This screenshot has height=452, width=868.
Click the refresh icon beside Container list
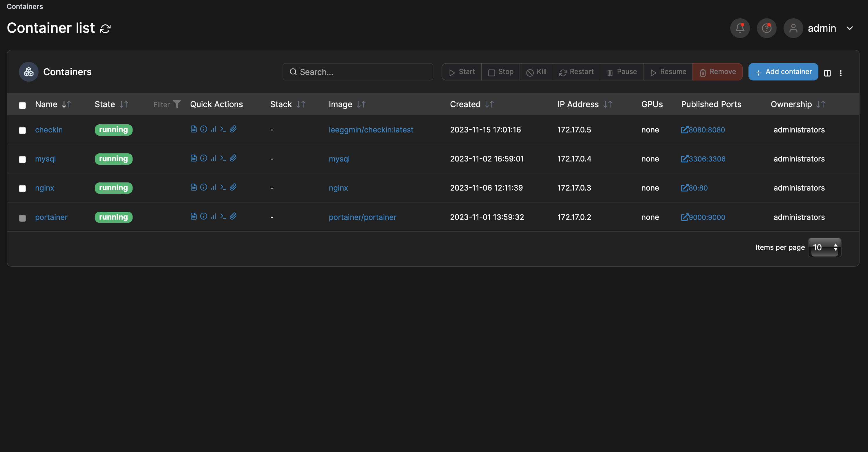[x=105, y=29]
